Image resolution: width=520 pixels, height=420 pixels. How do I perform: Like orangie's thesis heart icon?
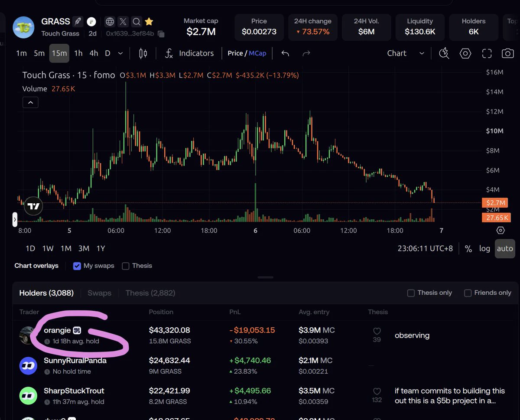click(377, 332)
